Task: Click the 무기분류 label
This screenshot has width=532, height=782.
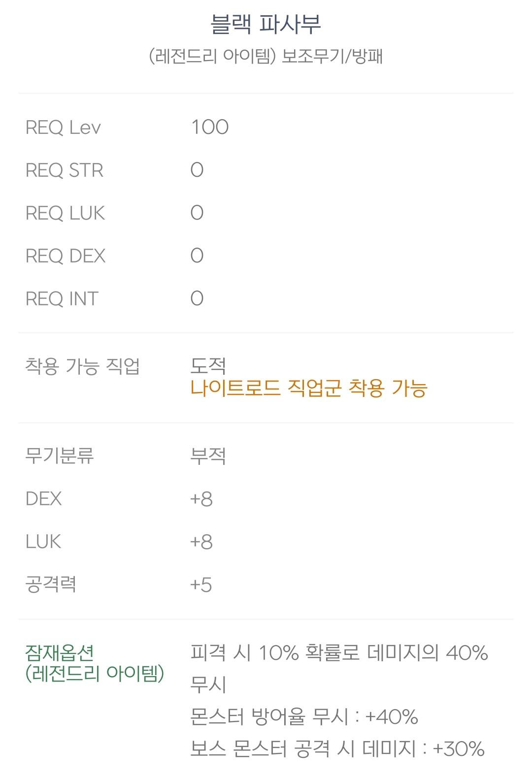Action: [x=60, y=456]
